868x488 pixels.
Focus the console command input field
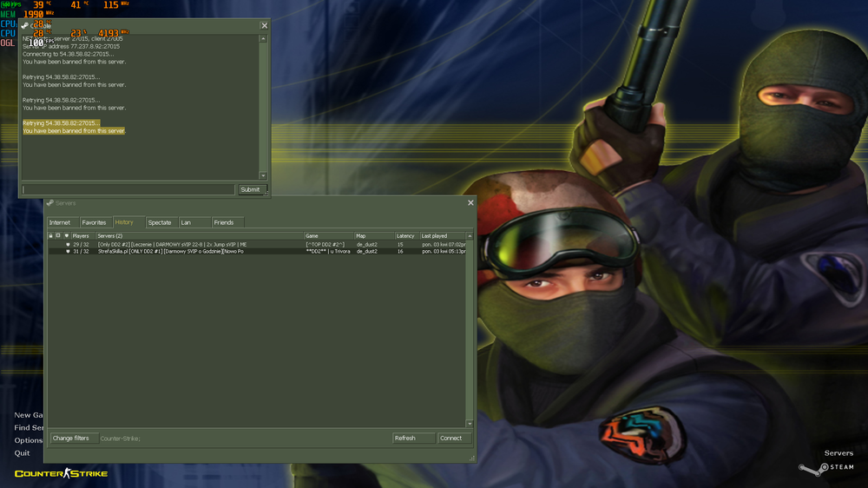[128, 189]
